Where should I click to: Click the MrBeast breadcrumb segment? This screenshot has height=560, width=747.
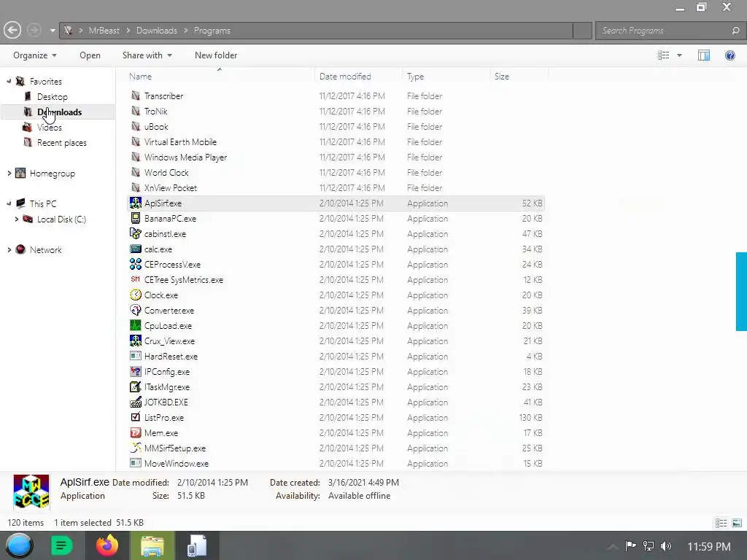coord(104,31)
